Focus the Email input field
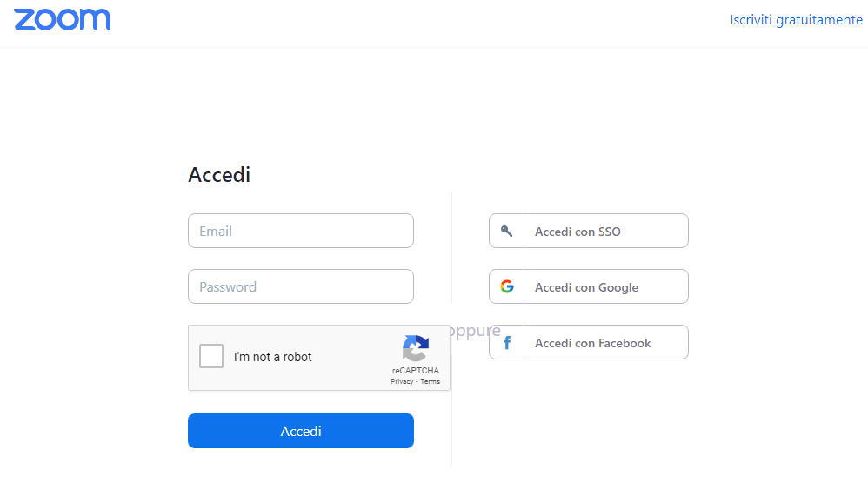This screenshot has height=477, width=868. pyautogui.click(x=300, y=231)
